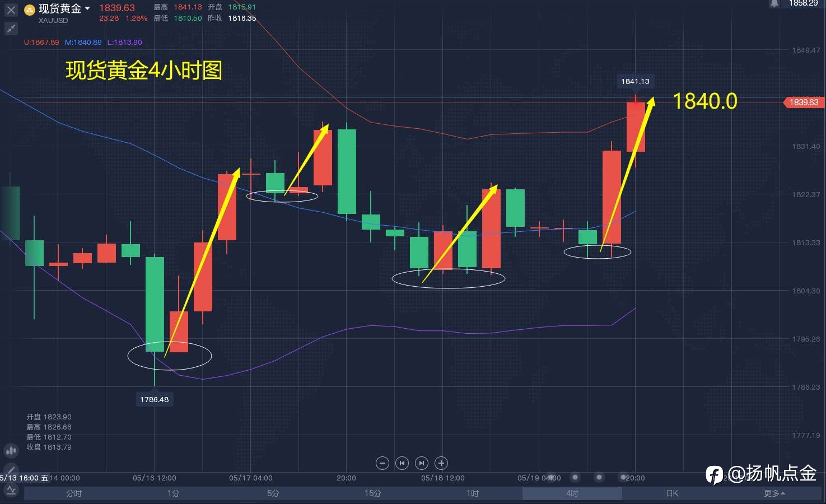Click the 现货黄金 symbol name
The width and height of the screenshot is (826, 504).
(60, 9)
